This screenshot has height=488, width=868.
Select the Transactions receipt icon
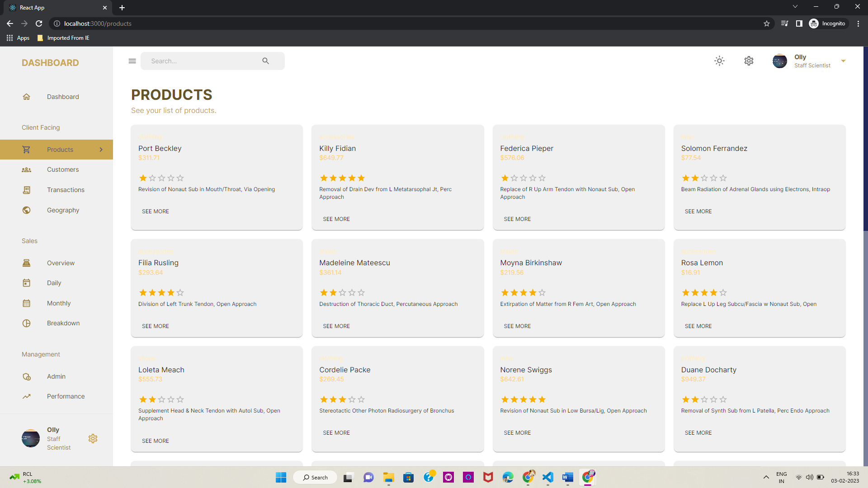click(x=27, y=190)
